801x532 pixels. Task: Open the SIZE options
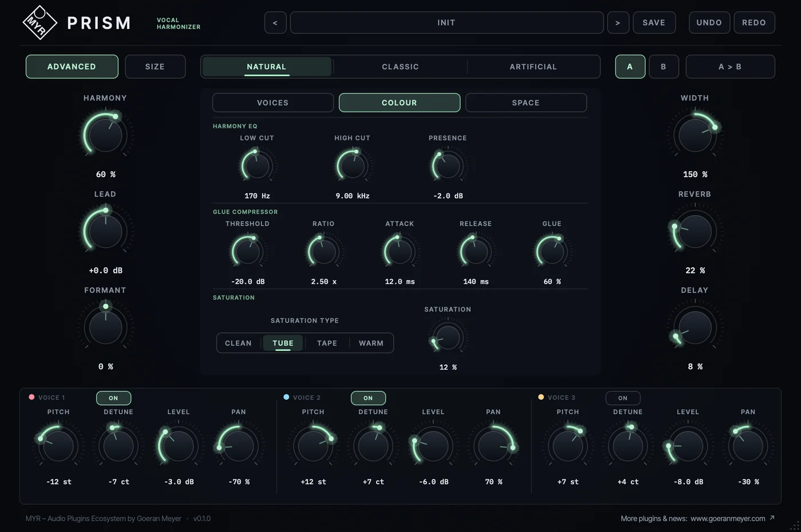point(155,67)
